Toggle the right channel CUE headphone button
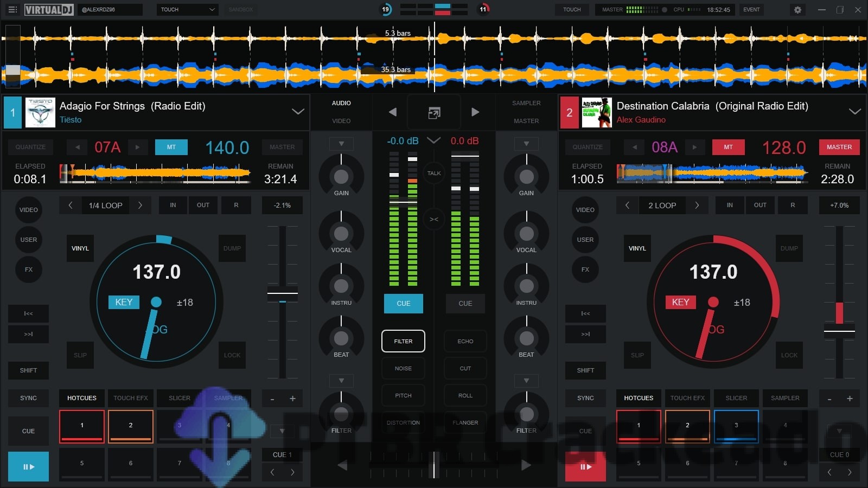This screenshot has height=488, width=868. click(465, 304)
